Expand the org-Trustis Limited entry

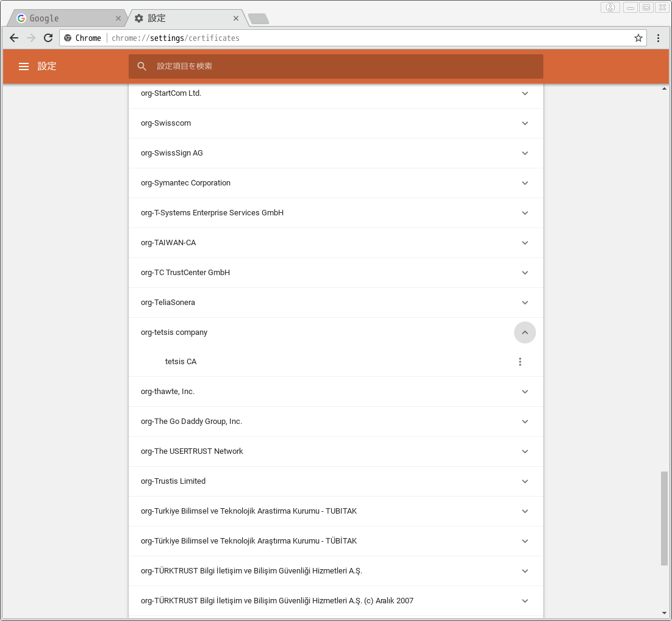(x=525, y=481)
